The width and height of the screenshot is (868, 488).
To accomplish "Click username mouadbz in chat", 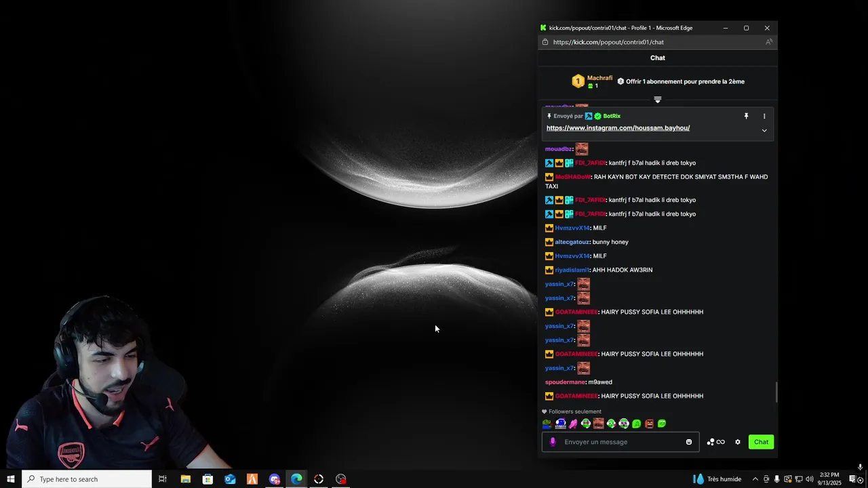I will 559,149.
